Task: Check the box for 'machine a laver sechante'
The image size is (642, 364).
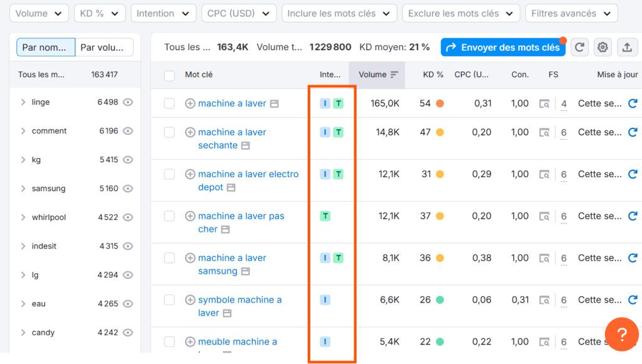Action: click(x=169, y=132)
